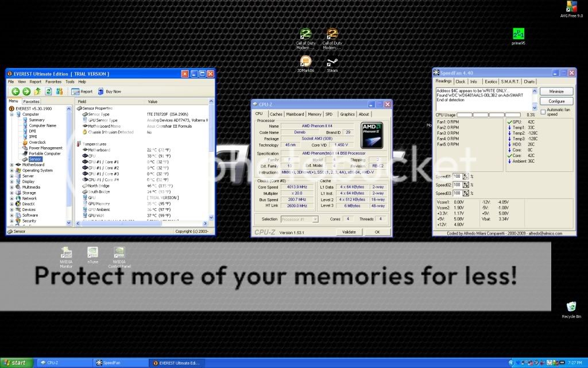Switch to CPU-Z via the taskbar
588x368 pixels.
click(x=64, y=363)
